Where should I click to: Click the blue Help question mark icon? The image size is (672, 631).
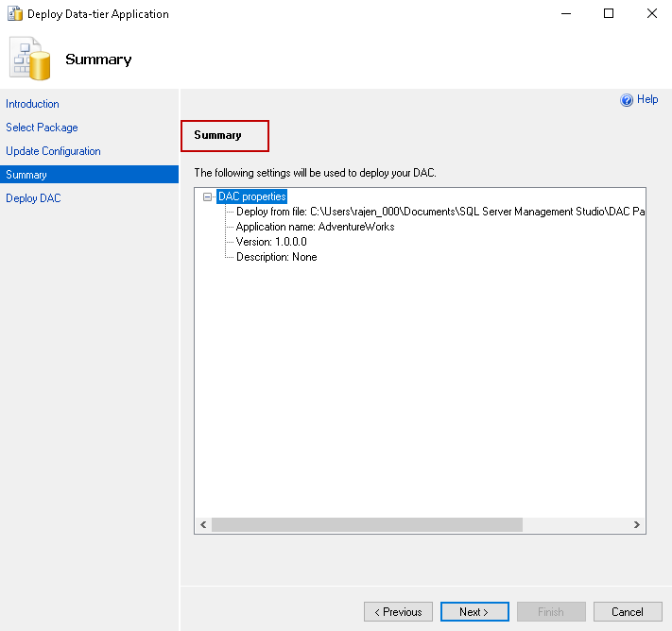[627, 100]
